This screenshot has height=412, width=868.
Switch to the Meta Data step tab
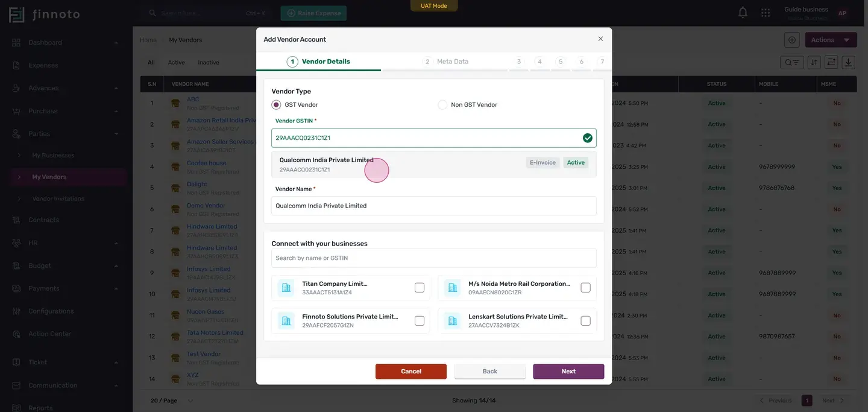(x=446, y=62)
